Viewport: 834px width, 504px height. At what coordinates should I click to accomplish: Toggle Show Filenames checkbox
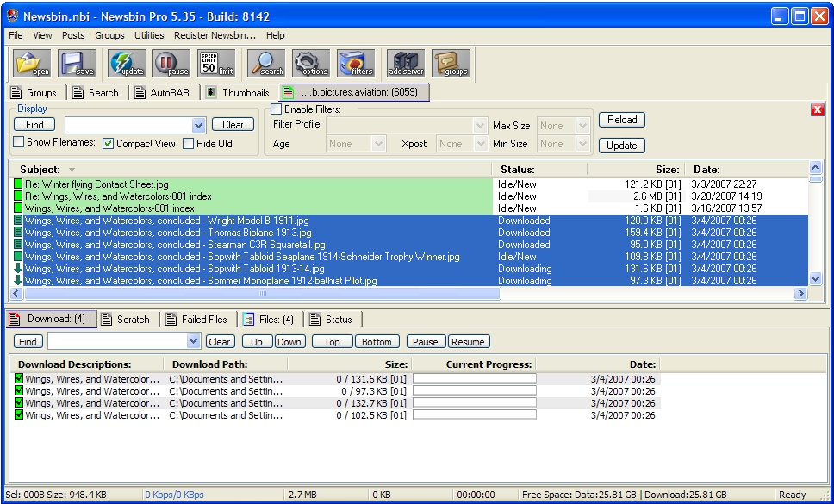(19, 142)
